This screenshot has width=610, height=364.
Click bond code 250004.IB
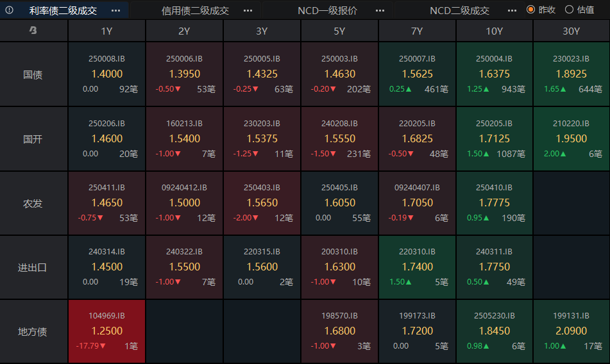tap(495, 59)
